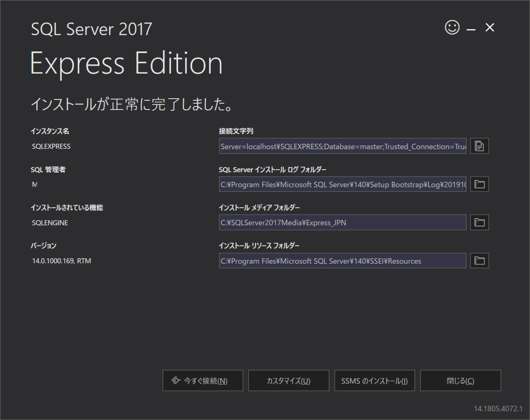The height and width of the screenshot is (420, 530).
Task: Click the インスタンス名 label
Action: [x=50, y=131]
